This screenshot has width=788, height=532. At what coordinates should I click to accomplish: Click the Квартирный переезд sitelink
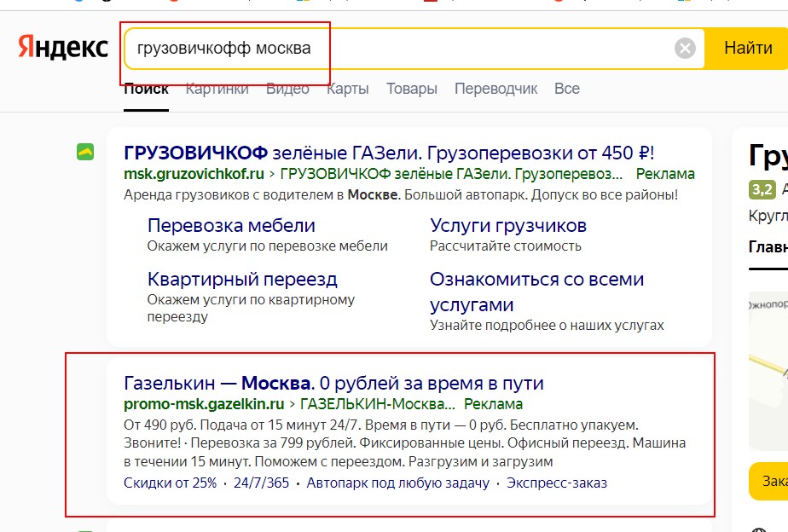click(242, 279)
